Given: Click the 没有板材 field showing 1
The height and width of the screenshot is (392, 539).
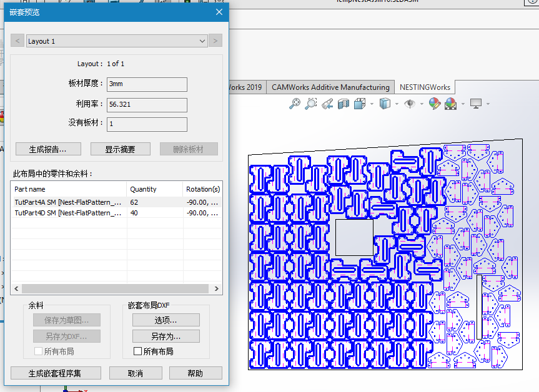Looking at the screenshot, I should (x=147, y=124).
